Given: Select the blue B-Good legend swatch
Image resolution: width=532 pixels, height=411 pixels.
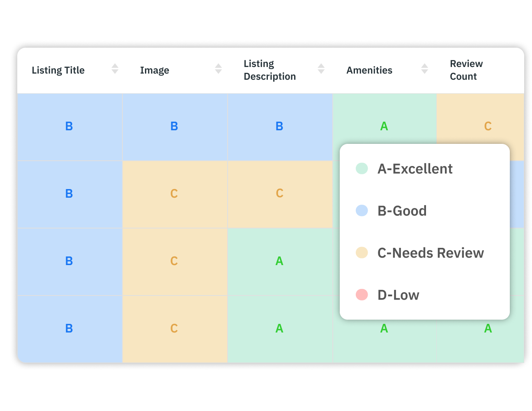Looking at the screenshot, I should (x=362, y=210).
